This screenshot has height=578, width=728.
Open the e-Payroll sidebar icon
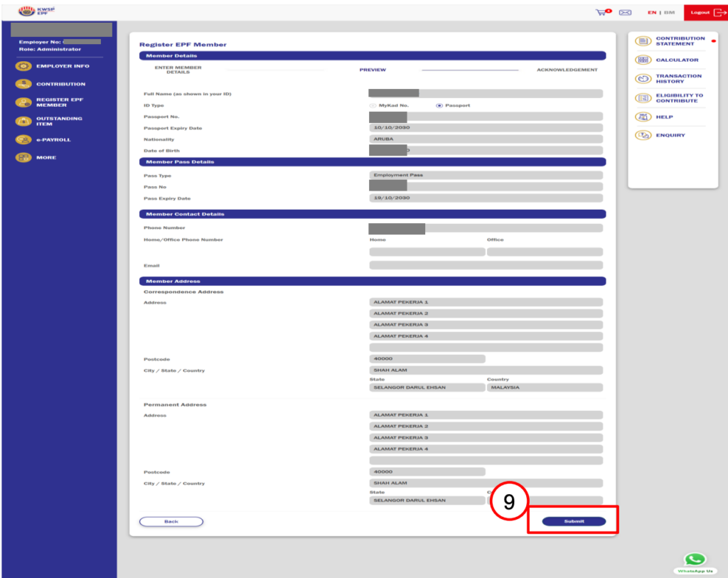click(24, 139)
